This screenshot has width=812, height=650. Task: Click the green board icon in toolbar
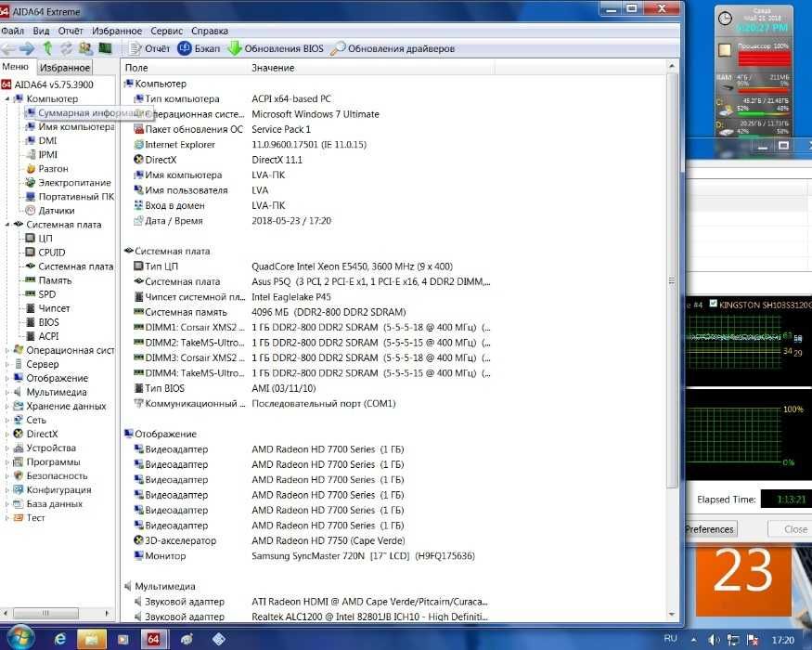[x=105, y=48]
